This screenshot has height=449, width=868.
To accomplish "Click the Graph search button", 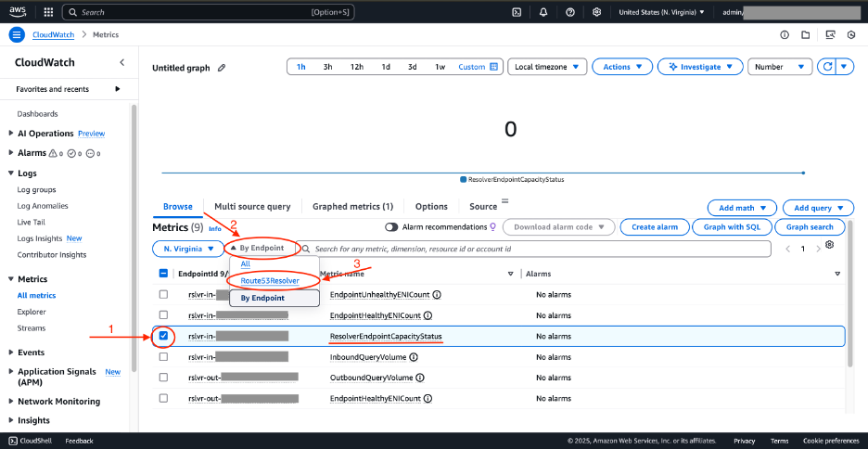I will point(810,227).
